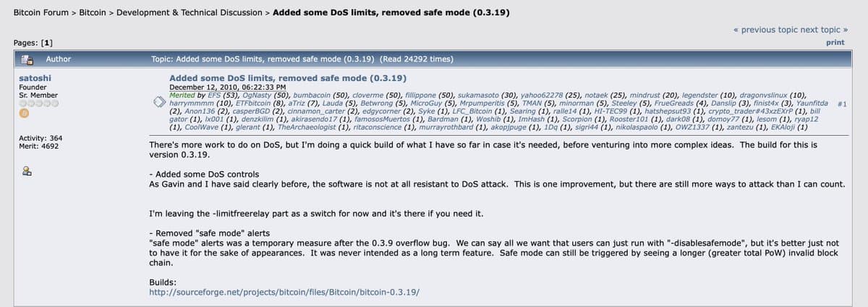Open satoshi's username link
The height and width of the screenshot is (307, 868).
35,77
